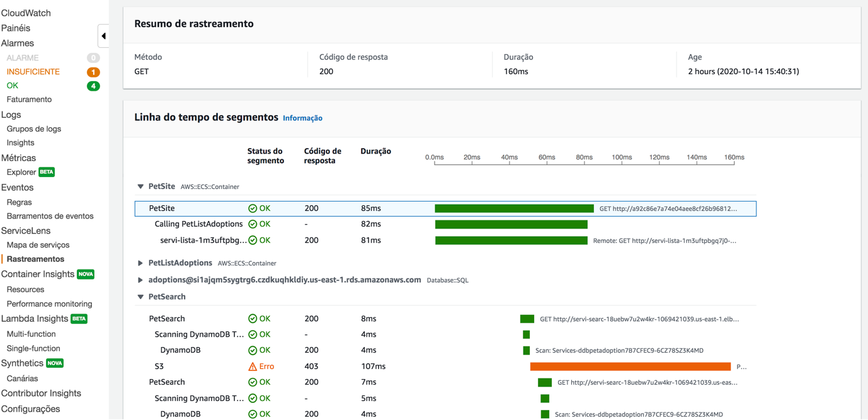Viewport: 868px width, 420px height.
Task: Open Regras under Eventos
Action: pos(19,202)
